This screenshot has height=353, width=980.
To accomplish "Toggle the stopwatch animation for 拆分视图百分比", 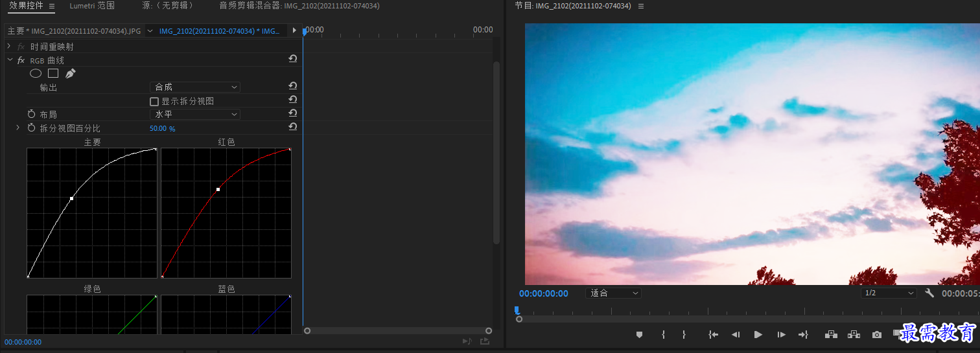I will (31, 128).
